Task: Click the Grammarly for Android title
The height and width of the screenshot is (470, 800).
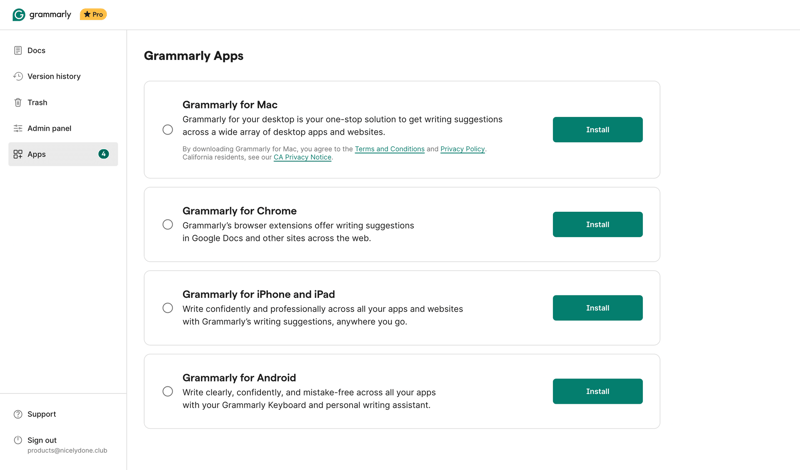Action: pyautogui.click(x=239, y=378)
